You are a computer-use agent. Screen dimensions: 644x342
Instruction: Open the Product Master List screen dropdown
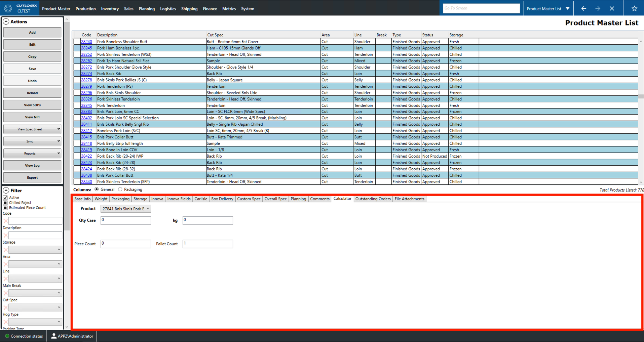click(568, 8)
